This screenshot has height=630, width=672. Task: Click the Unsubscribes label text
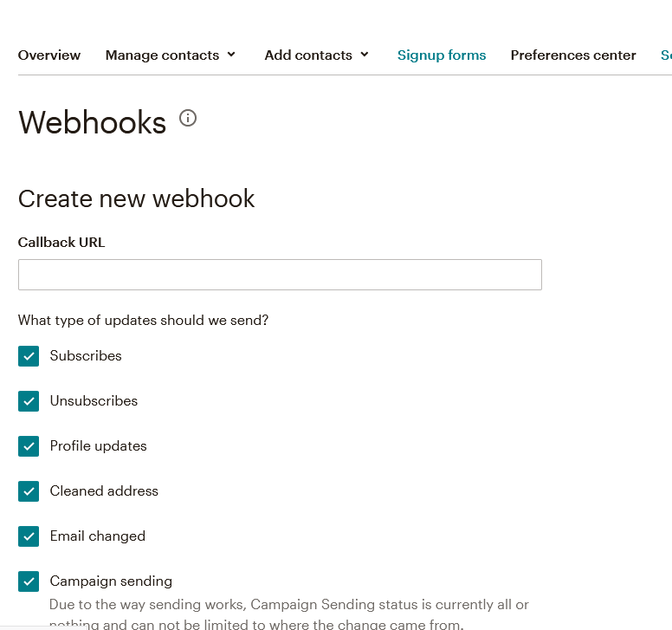click(x=94, y=400)
